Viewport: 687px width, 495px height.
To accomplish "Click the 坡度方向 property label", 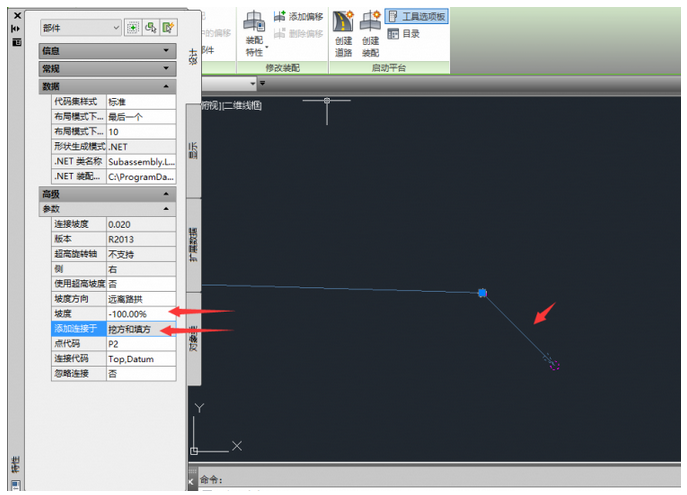I will [79, 299].
